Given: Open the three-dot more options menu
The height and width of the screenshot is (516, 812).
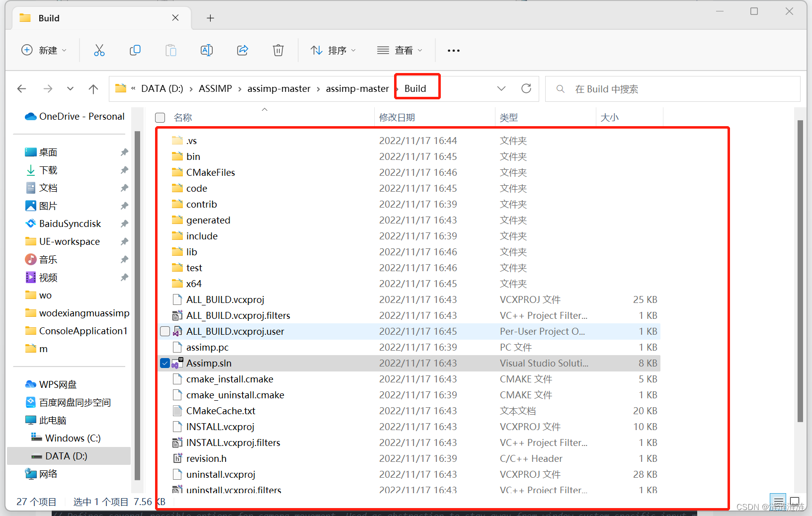Looking at the screenshot, I should pyautogui.click(x=454, y=50).
